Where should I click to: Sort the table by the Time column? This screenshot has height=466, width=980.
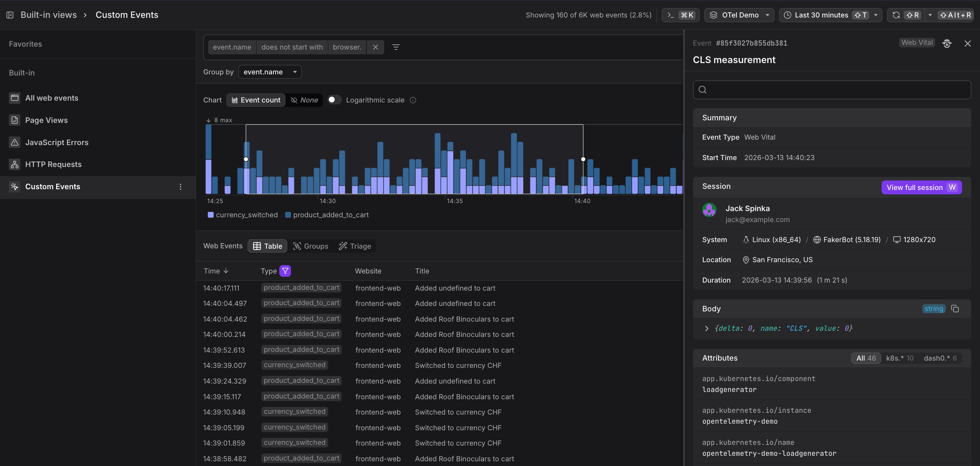click(216, 271)
